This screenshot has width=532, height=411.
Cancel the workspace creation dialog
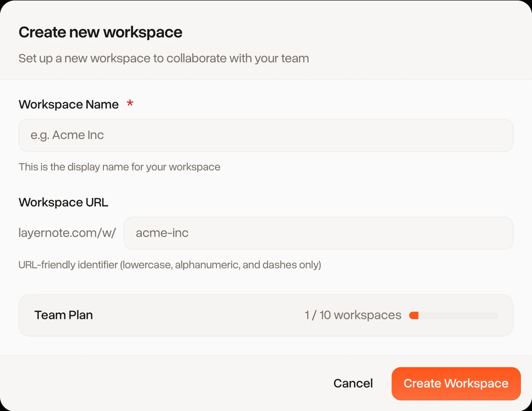(353, 383)
